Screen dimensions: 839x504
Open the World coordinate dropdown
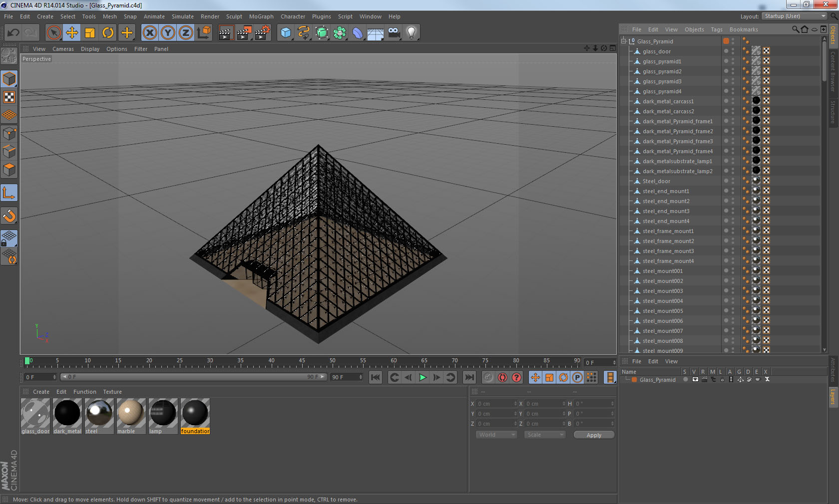496,435
